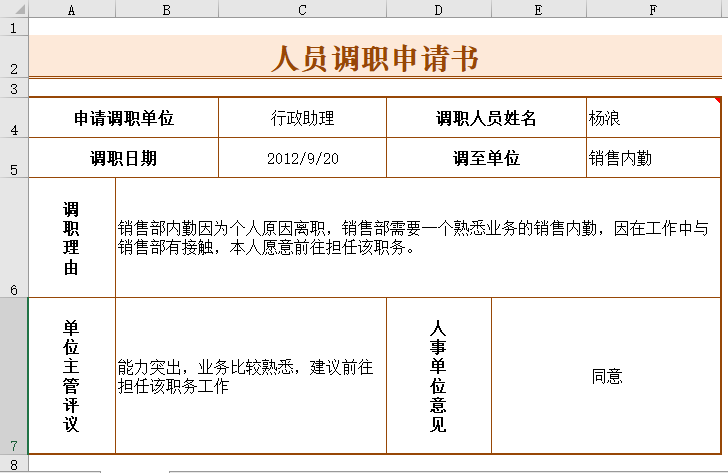The image size is (728, 473).
Task: Select column C header
Action: [x=302, y=9]
